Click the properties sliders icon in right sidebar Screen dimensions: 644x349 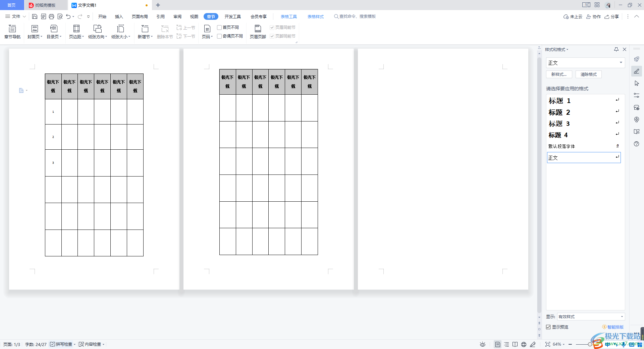(x=637, y=95)
